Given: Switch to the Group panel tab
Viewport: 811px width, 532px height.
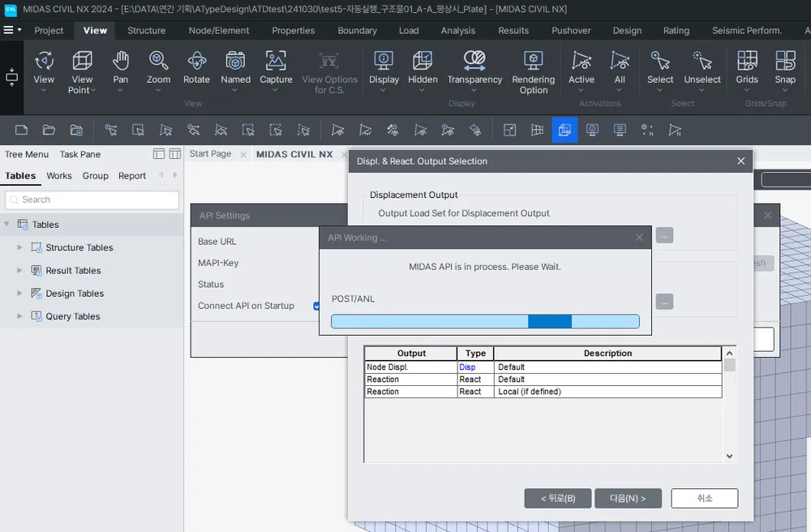Looking at the screenshot, I should 95,176.
